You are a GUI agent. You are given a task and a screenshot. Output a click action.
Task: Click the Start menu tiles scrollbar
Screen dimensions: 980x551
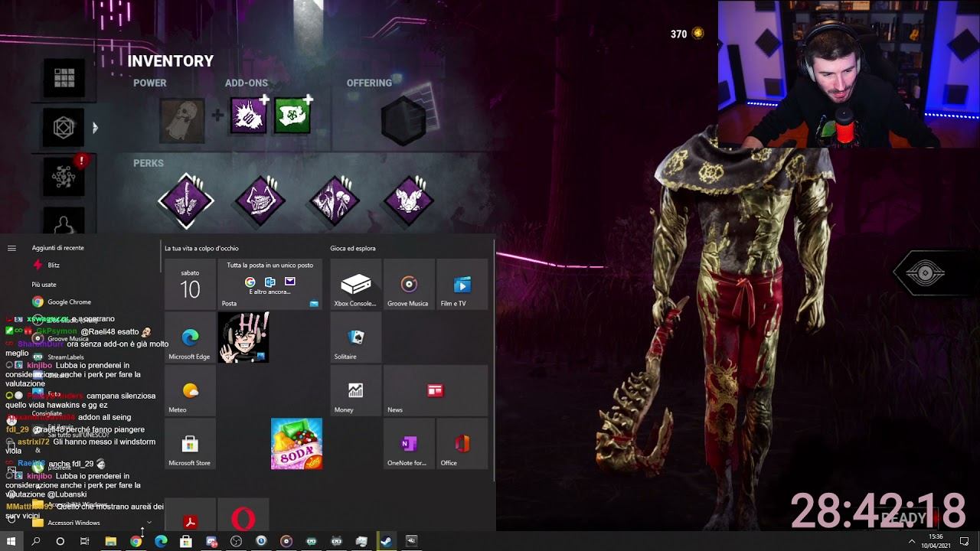tap(493, 360)
